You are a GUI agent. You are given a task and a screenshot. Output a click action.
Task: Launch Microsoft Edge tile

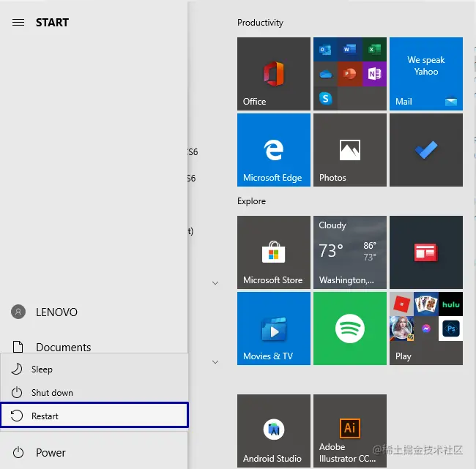[274, 150]
